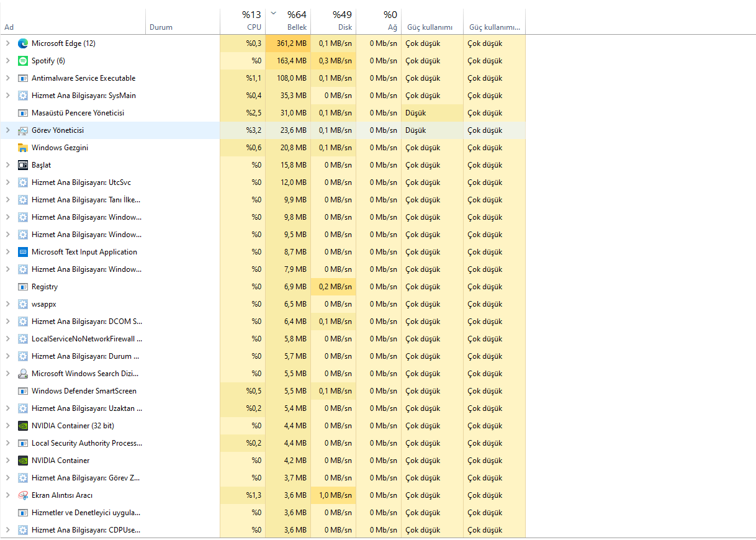Expand the Antimalware Service Executable row
The width and height of the screenshot is (756, 540).
(x=7, y=78)
